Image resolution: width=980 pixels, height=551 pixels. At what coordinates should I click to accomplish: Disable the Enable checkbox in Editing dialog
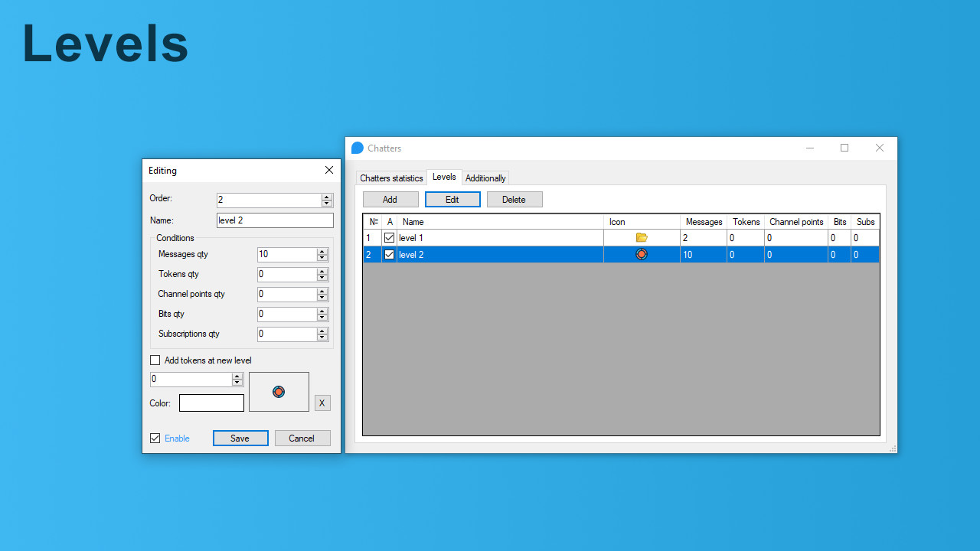click(155, 438)
